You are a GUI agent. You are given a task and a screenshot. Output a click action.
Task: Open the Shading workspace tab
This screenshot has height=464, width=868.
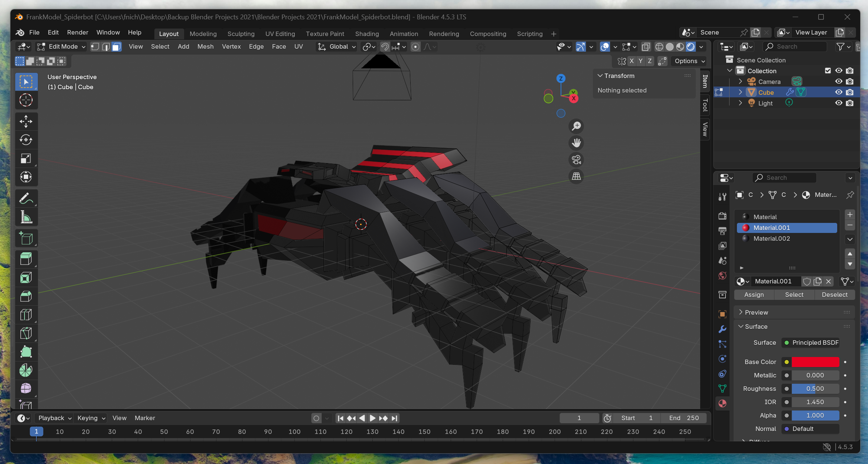pos(367,34)
